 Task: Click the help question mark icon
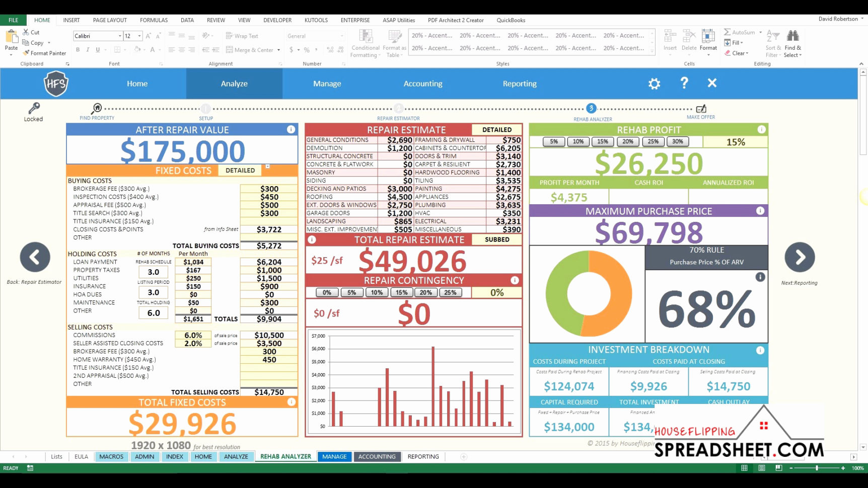click(x=684, y=84)
